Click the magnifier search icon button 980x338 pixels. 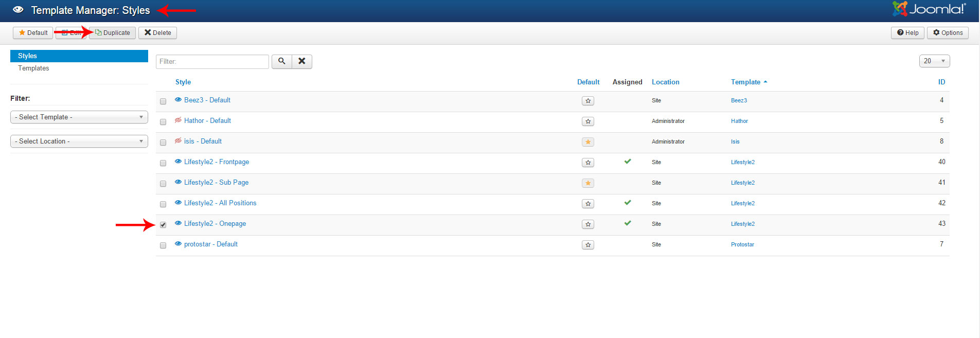point(282,61)
